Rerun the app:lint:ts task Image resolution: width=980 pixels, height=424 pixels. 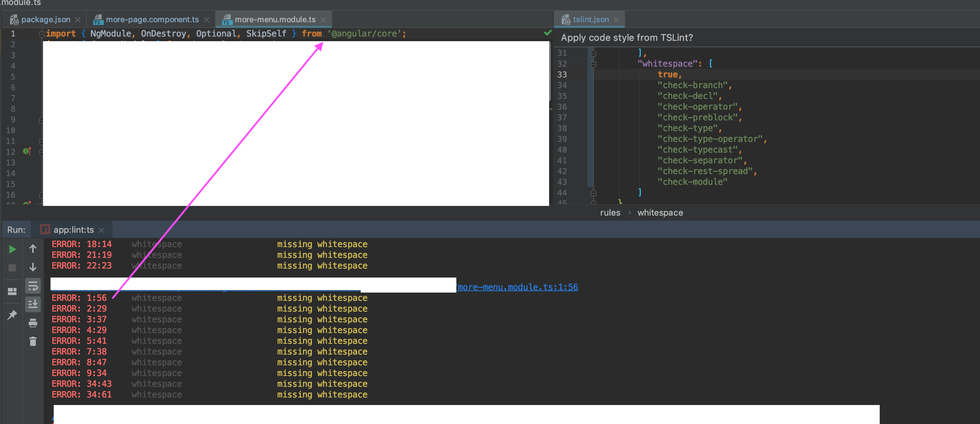pyautogui.click(x=12, y=249)
